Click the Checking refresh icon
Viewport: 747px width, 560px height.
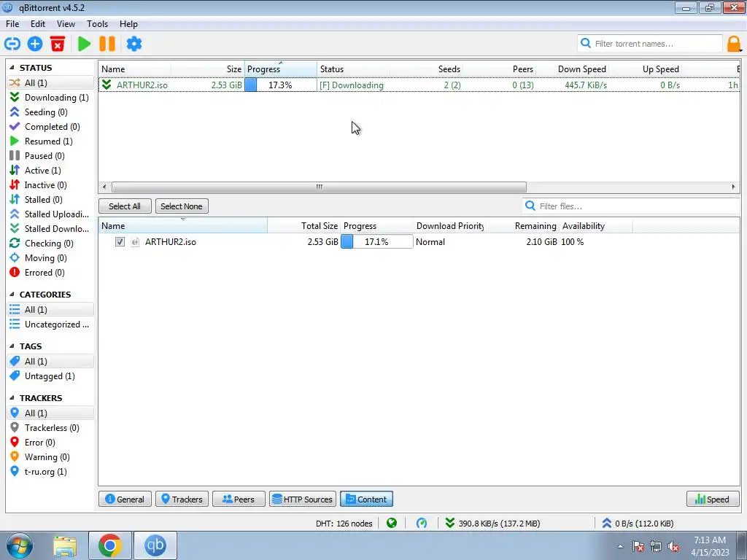point(15,244)
